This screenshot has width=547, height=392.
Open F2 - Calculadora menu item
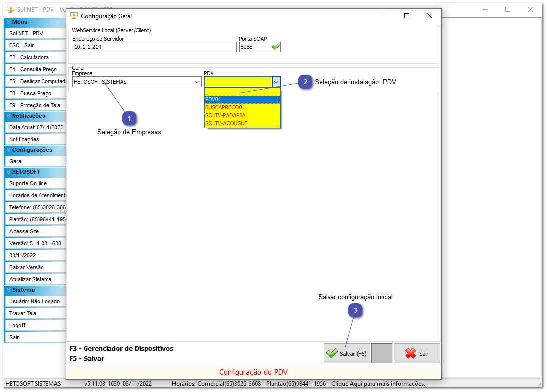pyautogui.click(x=34, y=58)
